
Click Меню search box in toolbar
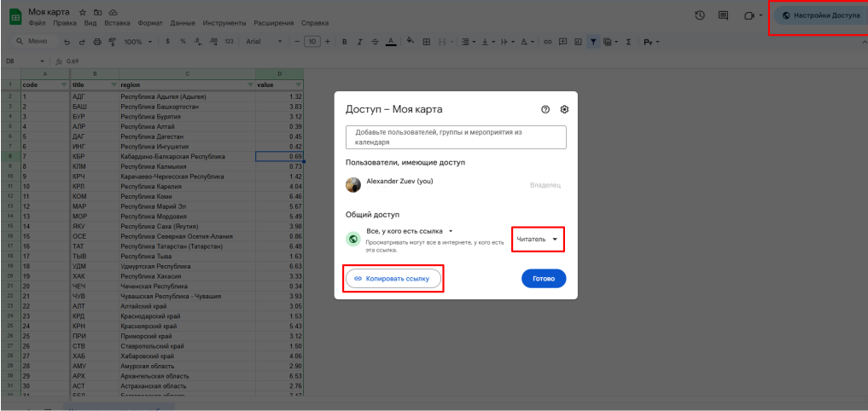tap(34, 42)
